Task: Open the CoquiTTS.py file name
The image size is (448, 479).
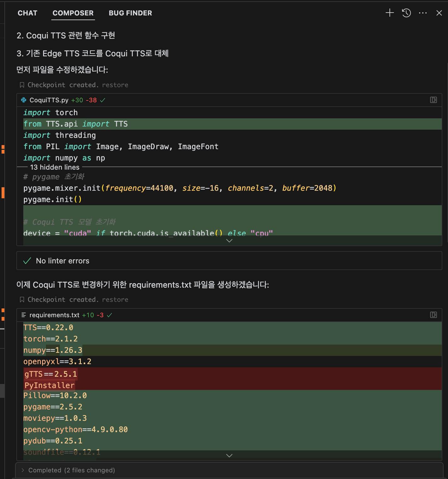Action: pos(49,100)
